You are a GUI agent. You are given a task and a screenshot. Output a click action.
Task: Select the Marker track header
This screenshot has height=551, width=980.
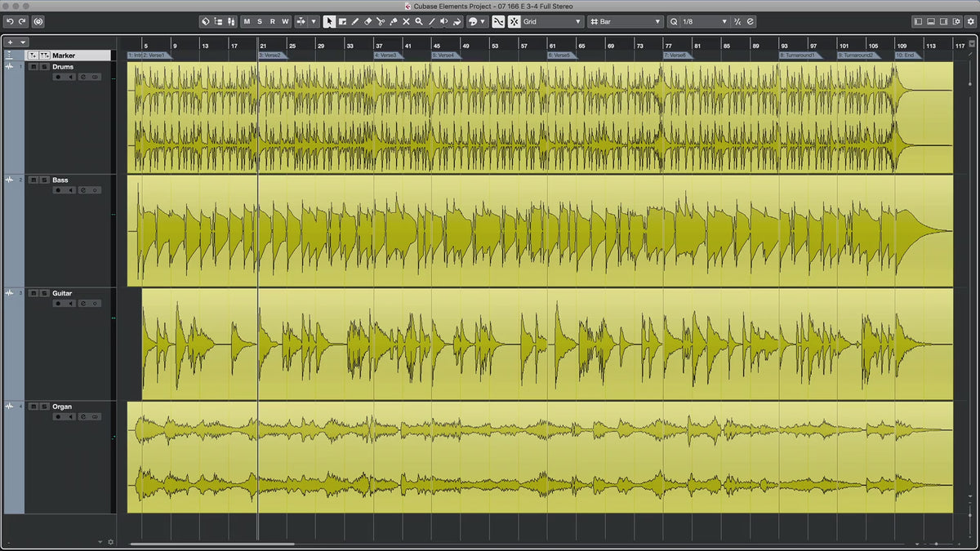(x=65, y=56)
